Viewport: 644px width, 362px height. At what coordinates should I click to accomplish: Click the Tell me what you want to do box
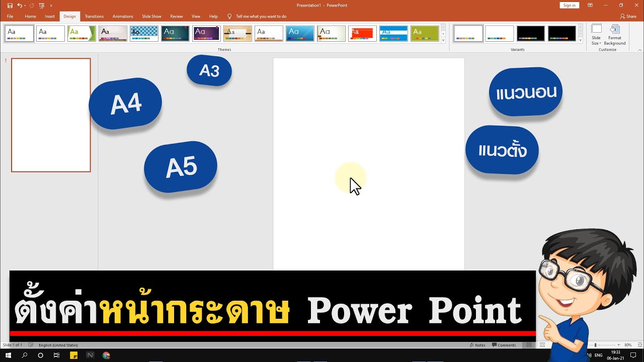[261, 16]
